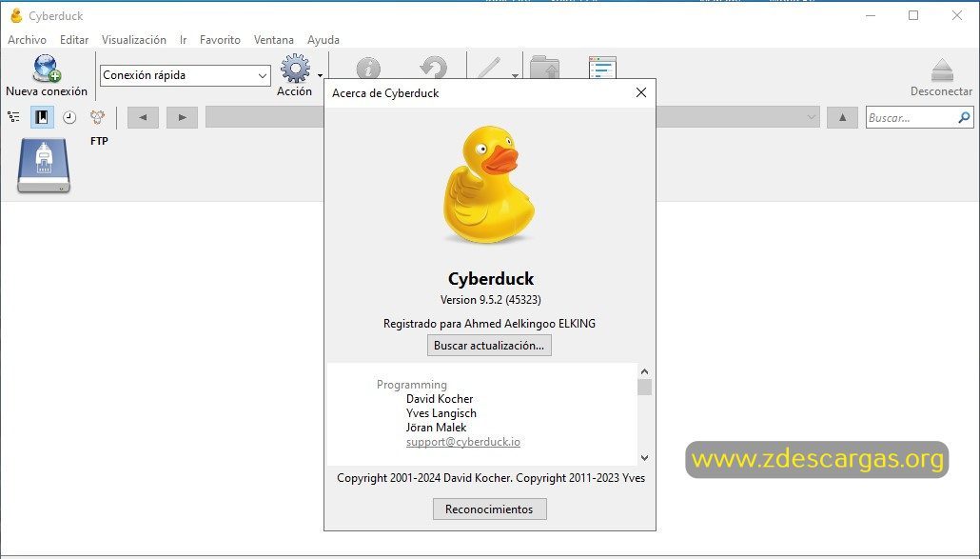Toggle the Bookmarks view icon
Screen dimensions: 980x559
pyautogui.click(x=42, y=117)
